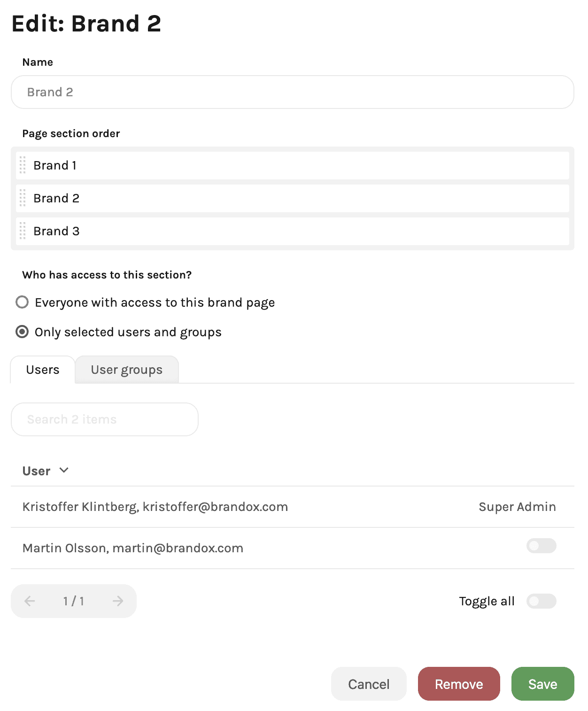Select the drag handle icon for Brand 3
Image resolution: width=588 pixels, height=711 pixels.
point(23,231)
